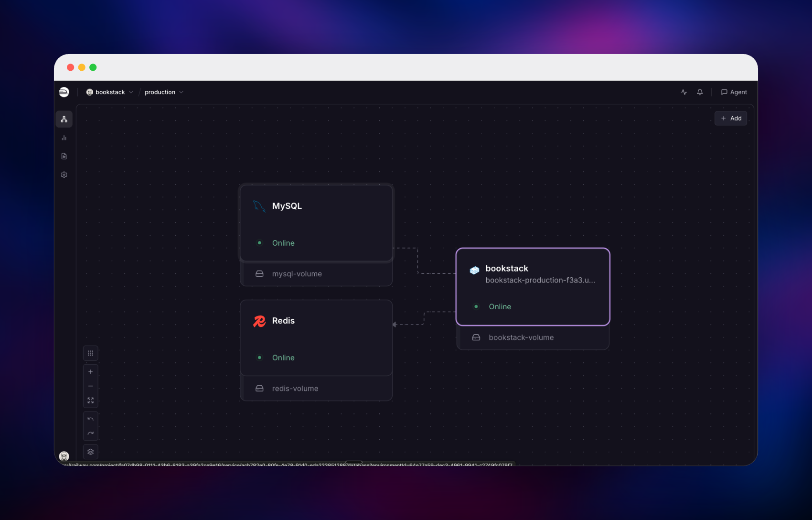The image size is (812, 520).
Task: Open notifications bell icon
Action: [700, 92]
